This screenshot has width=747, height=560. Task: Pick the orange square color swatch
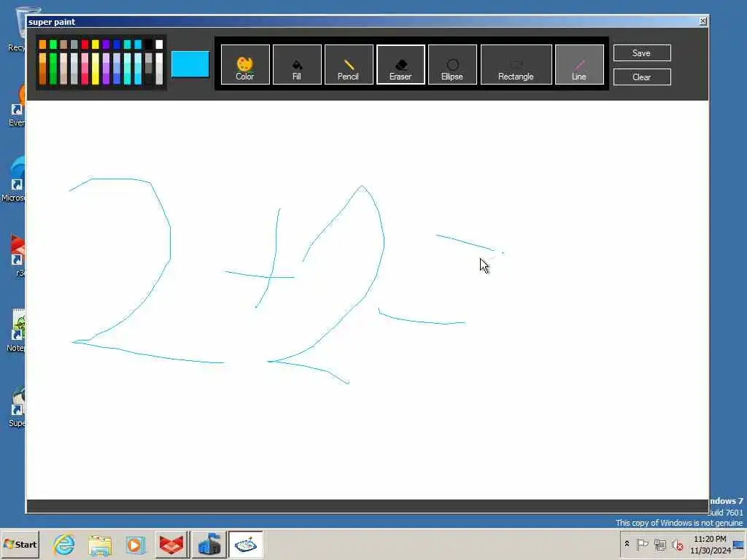click(42, 44)
